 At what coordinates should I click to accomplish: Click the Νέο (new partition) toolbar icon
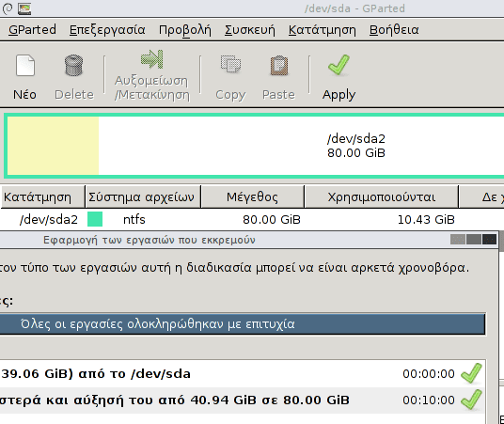[x=25, y=66]
